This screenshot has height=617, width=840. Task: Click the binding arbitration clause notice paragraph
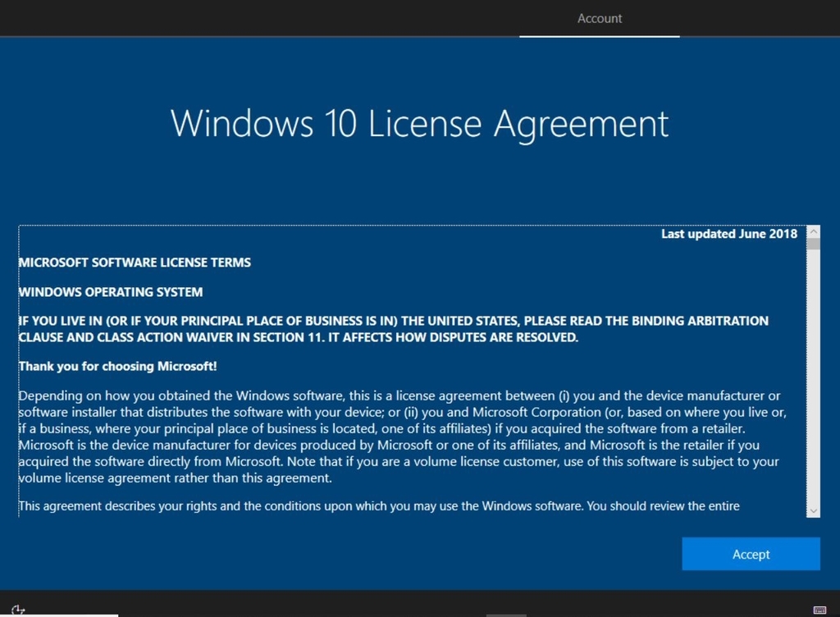point(393,329)
